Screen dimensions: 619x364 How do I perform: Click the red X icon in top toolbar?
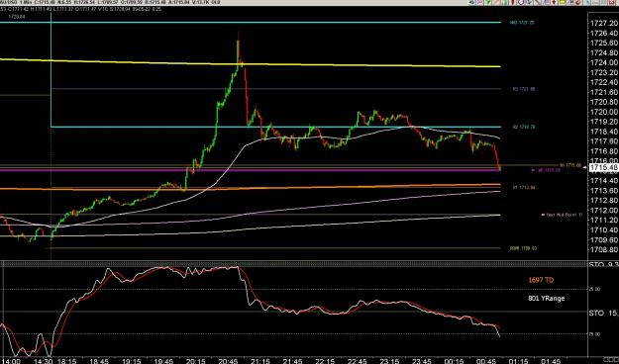pyautogui.click(x=612, y=2)
